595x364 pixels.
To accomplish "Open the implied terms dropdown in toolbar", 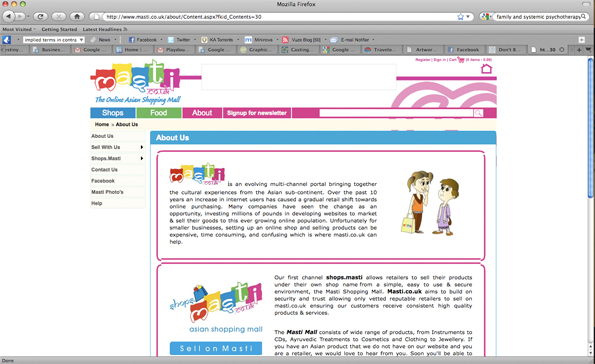I will pyautogui.click(x=54, y=39).
